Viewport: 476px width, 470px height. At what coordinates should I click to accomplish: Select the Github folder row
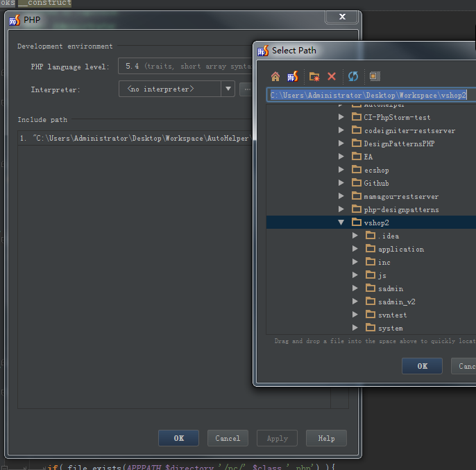[371, 183]
